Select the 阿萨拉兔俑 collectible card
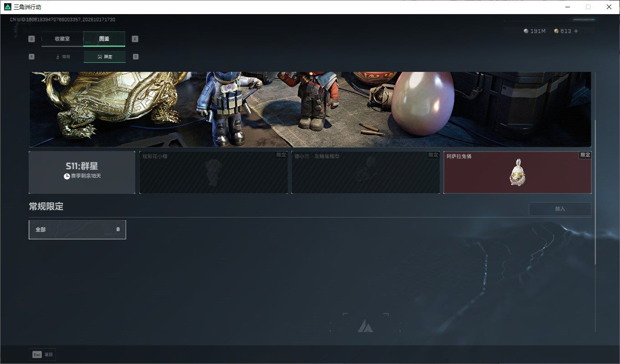 [x=518, y=172]
